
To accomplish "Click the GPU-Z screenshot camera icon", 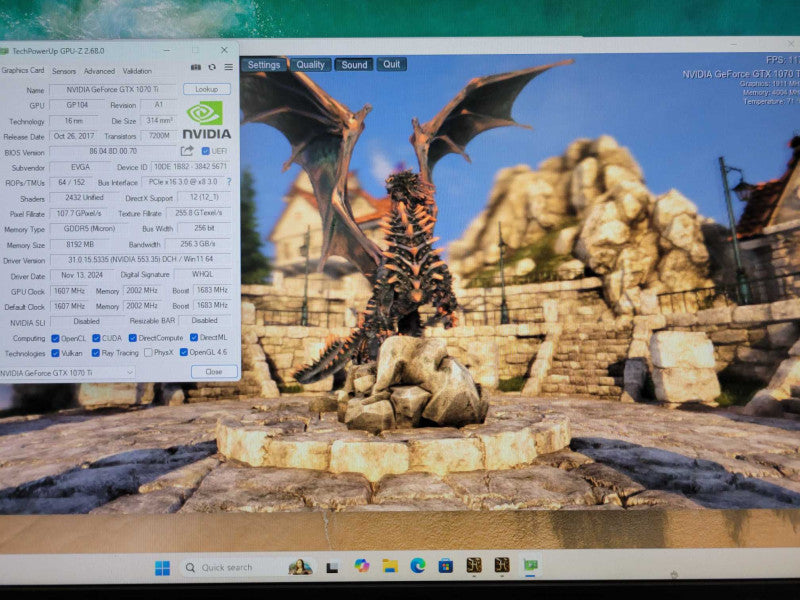I will click(195, 67).
